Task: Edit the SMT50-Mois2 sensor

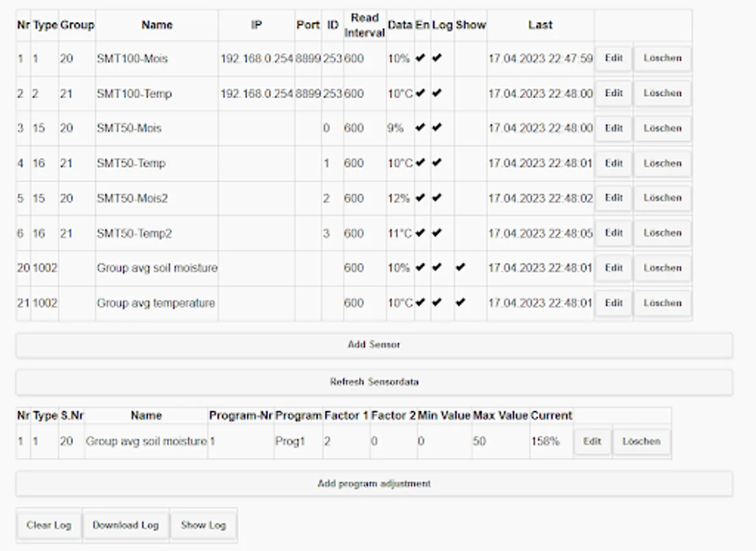Action: (x=613, y=198)
